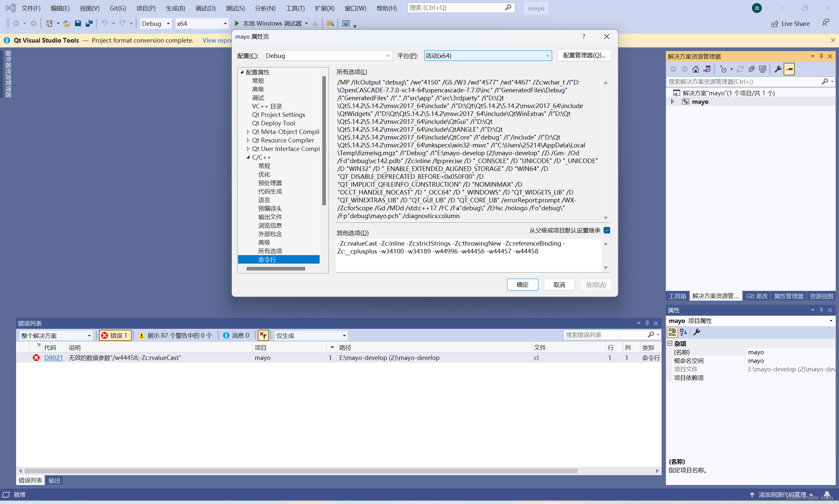Viewport: 839px width, 504px height.
Task: Click the error list horizontal scrollbar
Action: [x=301, y=471]
